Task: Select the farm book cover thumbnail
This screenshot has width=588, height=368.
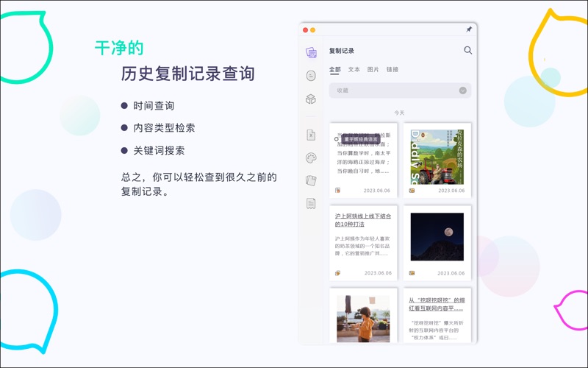Action: (437, 157)
